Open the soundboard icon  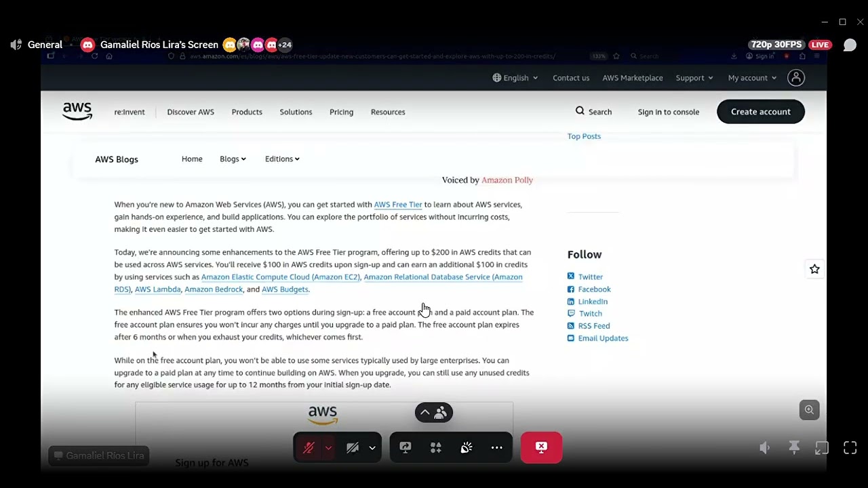point(467,447)
